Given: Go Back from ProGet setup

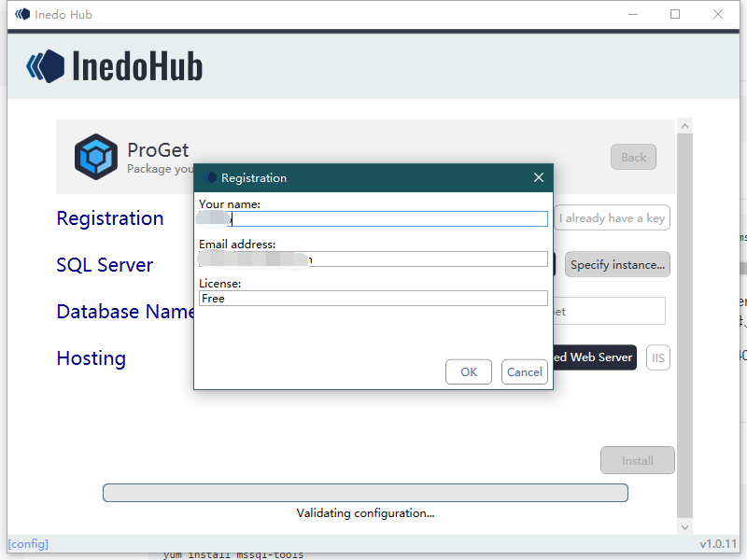Looking at the screenshot, I should click(x=633, y=157).
